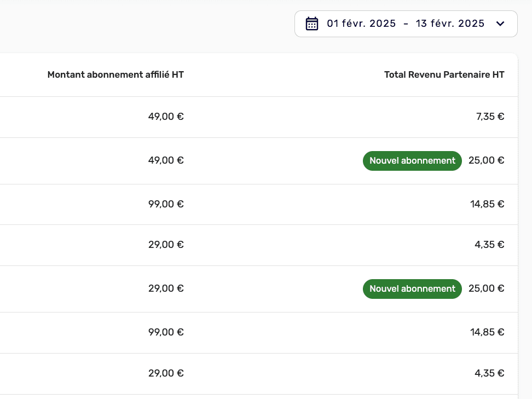
Task: Click Nouvel abonnement badge in the 29,00 € row
Action: coord(412,289)
